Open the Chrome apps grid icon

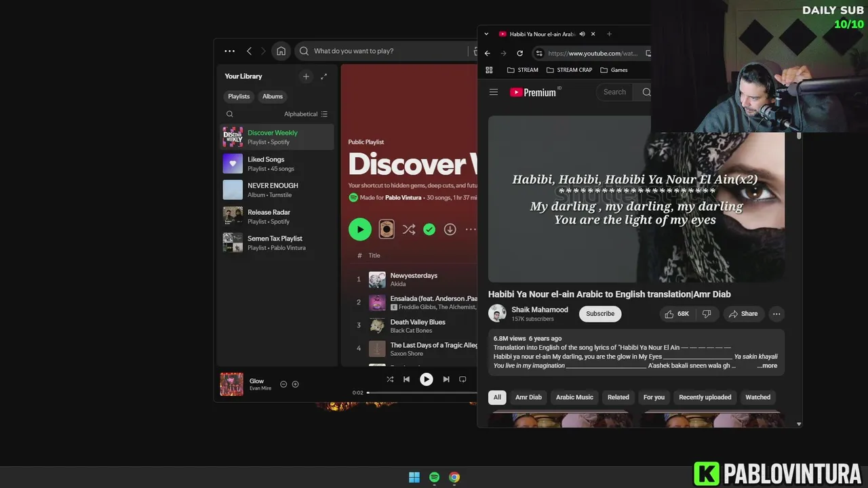(489, 70)
